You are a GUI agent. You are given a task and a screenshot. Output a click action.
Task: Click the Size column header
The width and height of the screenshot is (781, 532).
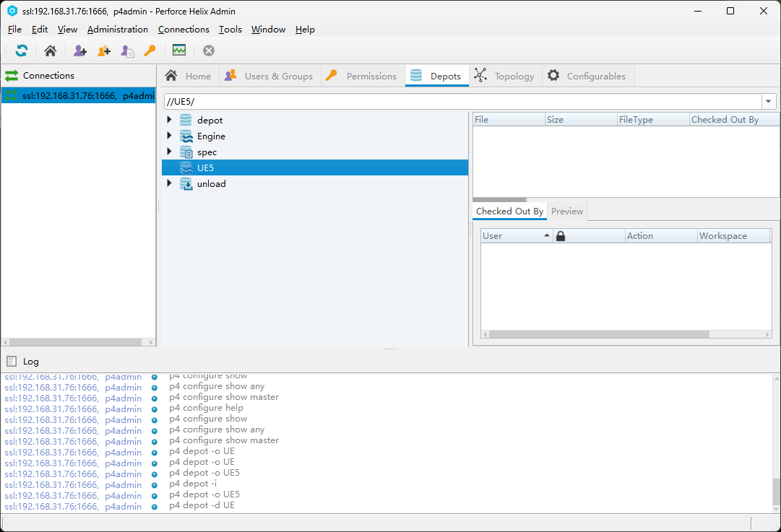coord(581,119)
